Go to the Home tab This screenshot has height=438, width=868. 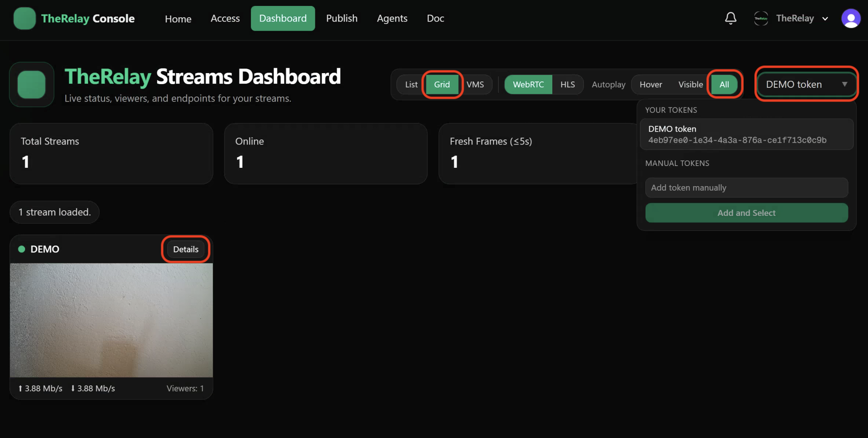pyautogui.click(x=178, y=19)
